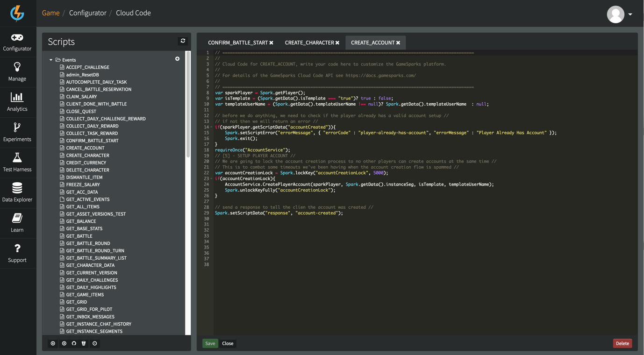Viewport: 644px width, 355px height.
Task: Open the CLOSE_QUEST script
Action: [81, 111]
